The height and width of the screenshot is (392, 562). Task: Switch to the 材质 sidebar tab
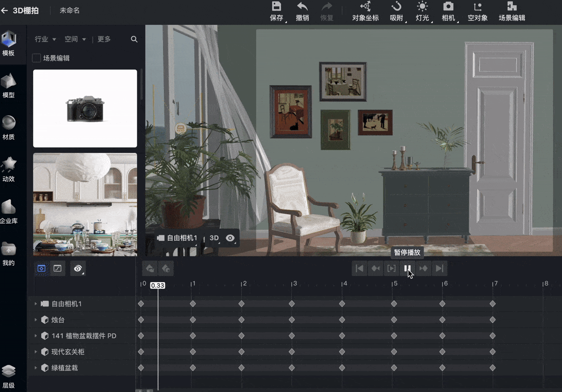coord(8,128)
